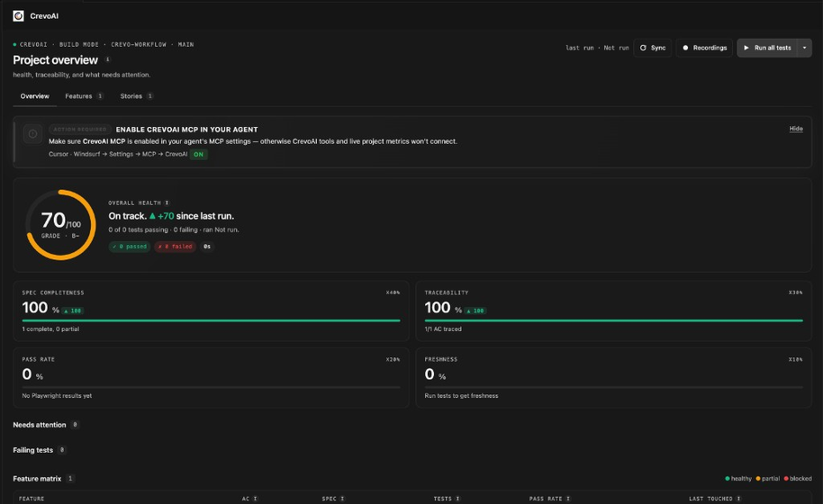Open info icon beside Project overview title
This screenshot has width=823, height=504.
(107, 59)
